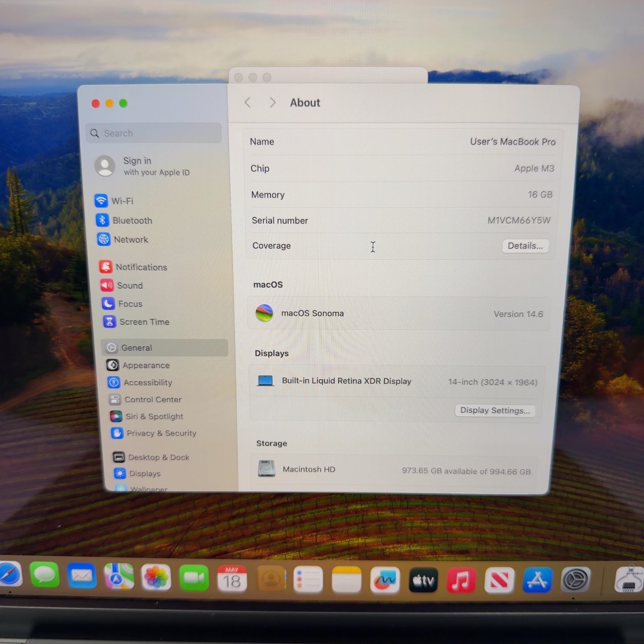Click the Search field in System Settings
644x644 pixels.
154,133
